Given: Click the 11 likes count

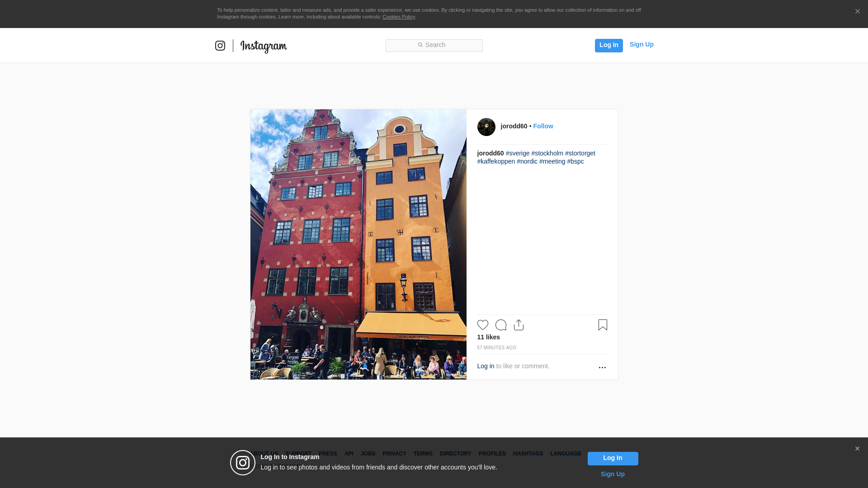Looking at the screenshot, I should point(489,337).
